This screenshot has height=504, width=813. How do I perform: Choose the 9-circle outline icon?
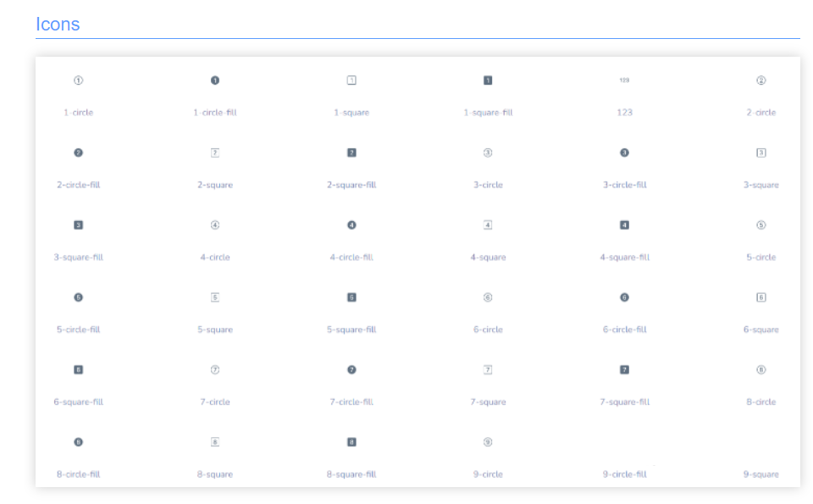(488, 442)
